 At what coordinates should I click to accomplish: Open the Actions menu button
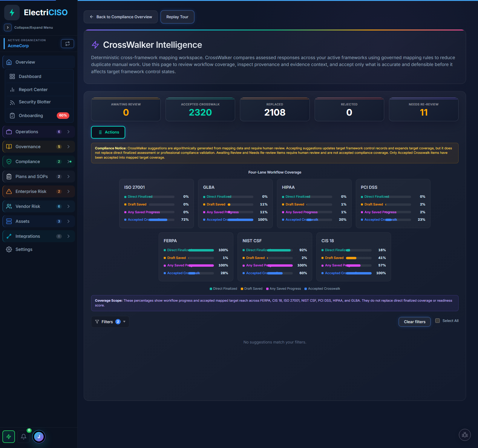108,132
